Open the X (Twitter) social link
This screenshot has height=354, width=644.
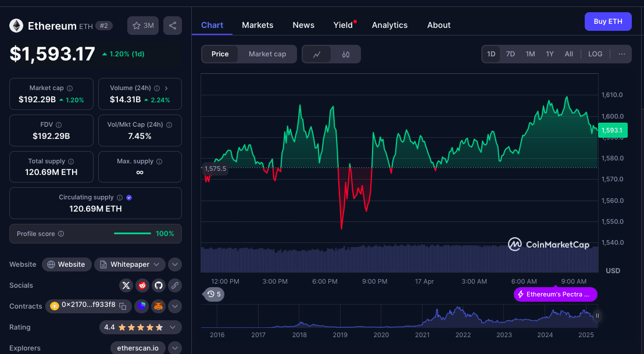[x=126, y=285]
